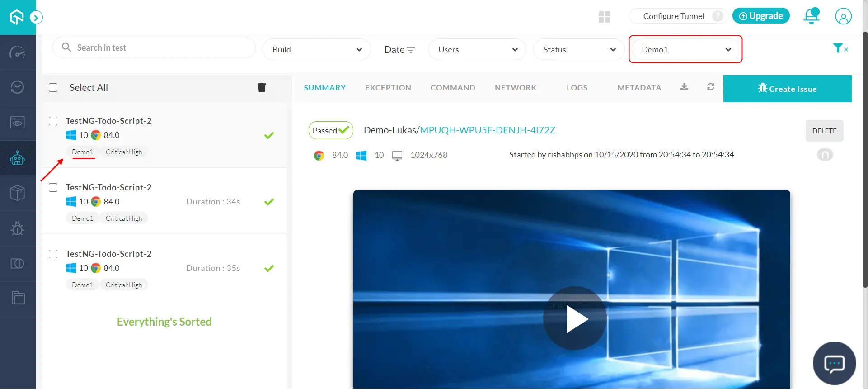Open the Status dropdown
This screenshot has width=868, height=389.
coord(579,50)
